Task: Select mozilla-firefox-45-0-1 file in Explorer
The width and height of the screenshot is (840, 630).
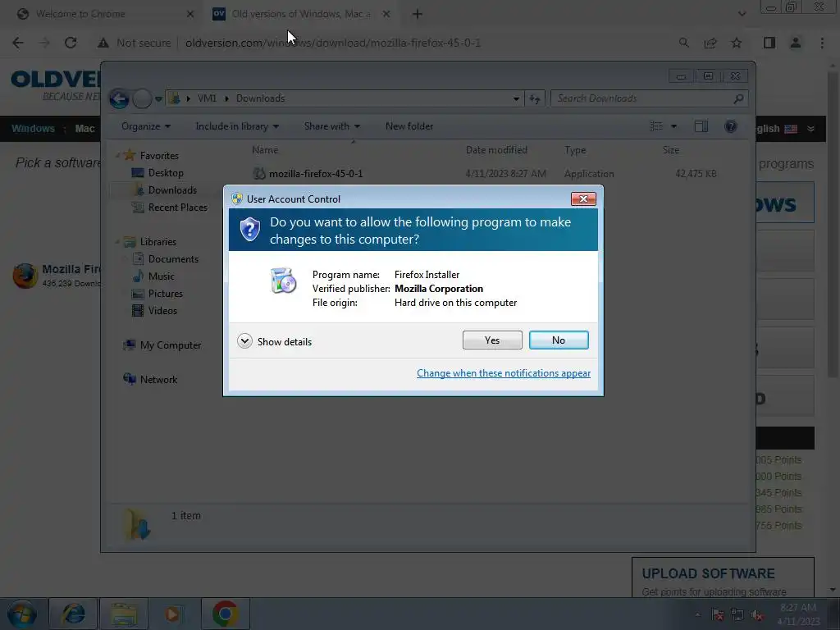Action: pos(316,174)
